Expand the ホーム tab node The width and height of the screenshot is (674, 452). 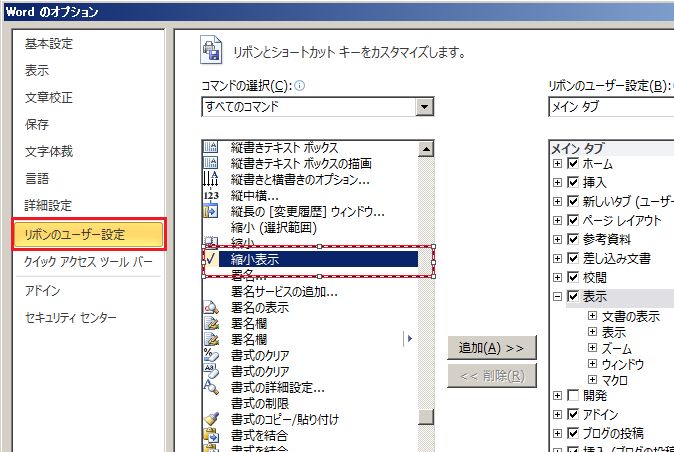tap(558, 164)
